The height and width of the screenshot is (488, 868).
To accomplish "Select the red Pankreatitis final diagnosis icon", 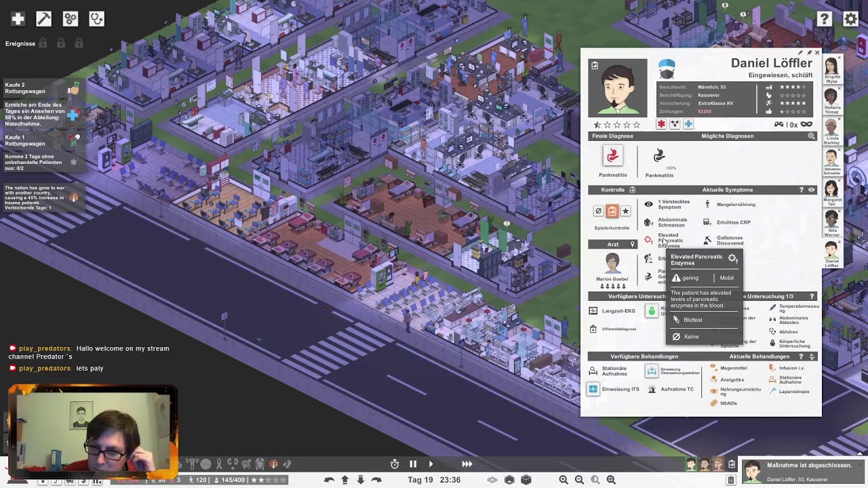I will [612, 157].
